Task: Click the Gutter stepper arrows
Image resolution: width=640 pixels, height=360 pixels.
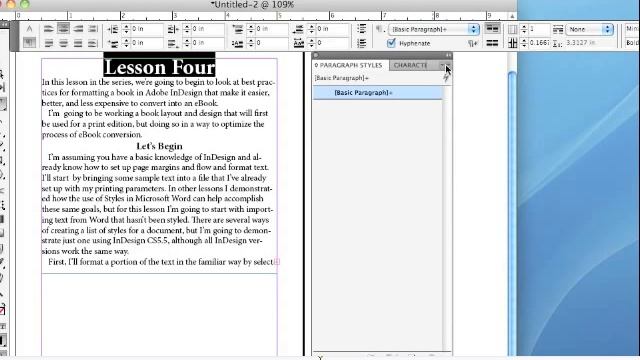Action: click(x=524, y=43)
